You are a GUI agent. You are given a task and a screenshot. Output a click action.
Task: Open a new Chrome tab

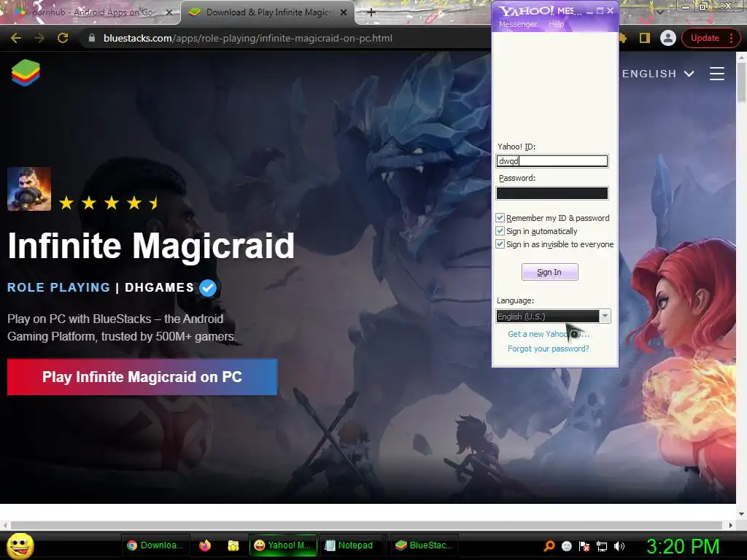click(371, 12)
